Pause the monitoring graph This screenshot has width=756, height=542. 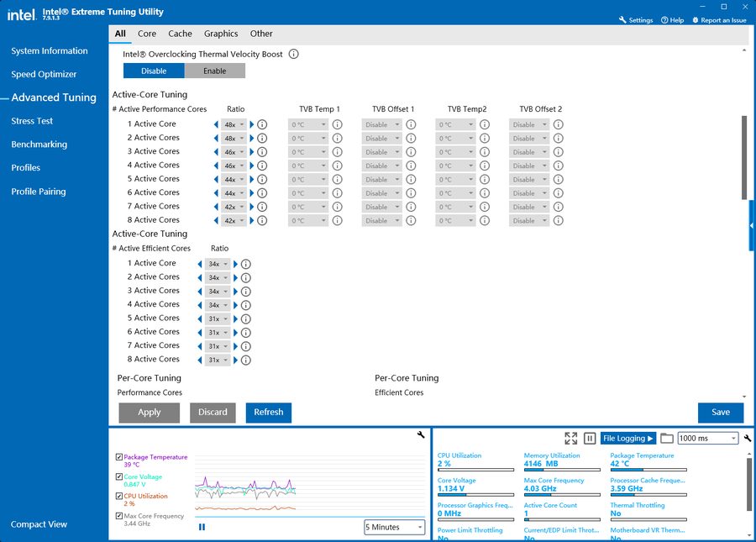pos(202,527)
